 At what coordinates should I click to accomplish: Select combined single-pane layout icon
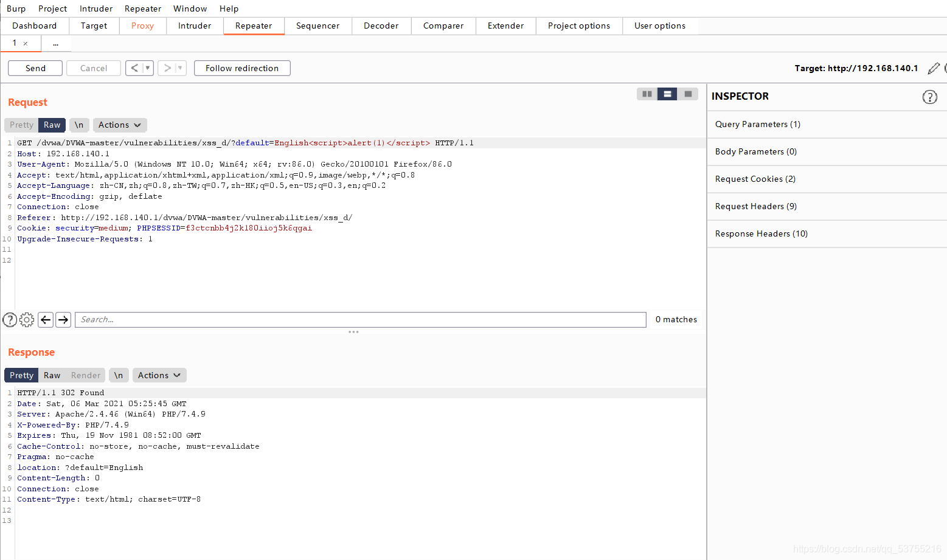pyautogui.click(x=688, y=94)
